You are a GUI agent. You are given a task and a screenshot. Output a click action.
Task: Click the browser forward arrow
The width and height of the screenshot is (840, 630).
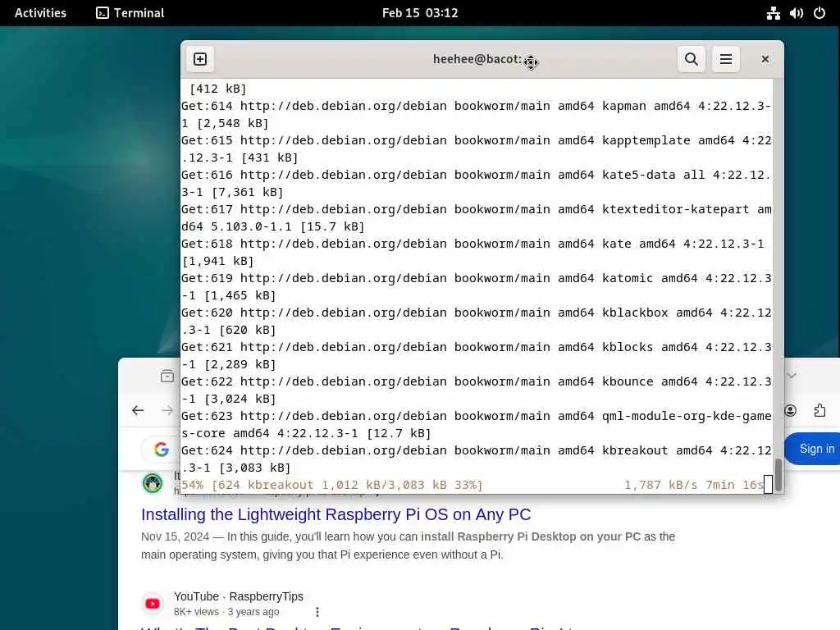coord(167,410)
